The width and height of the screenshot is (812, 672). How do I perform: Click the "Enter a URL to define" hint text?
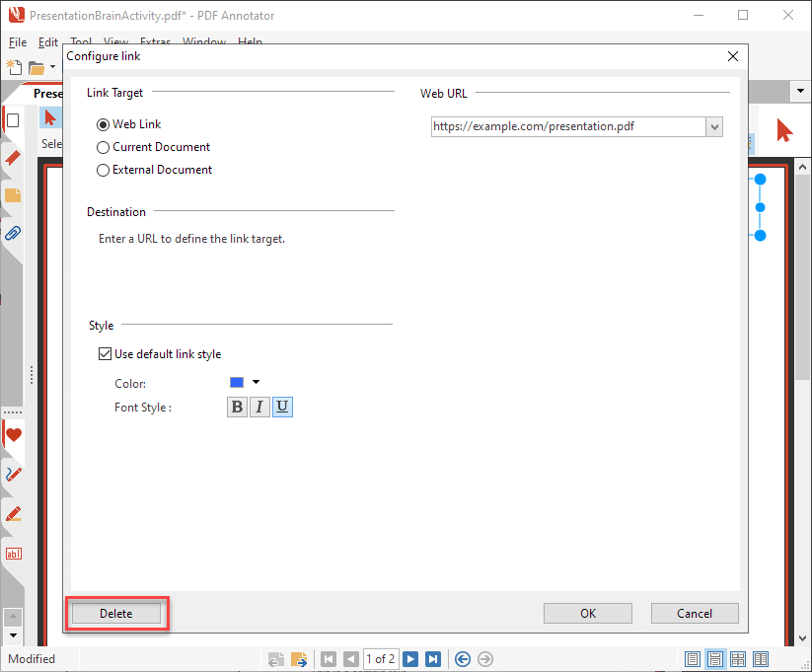(x=191, y=239)
